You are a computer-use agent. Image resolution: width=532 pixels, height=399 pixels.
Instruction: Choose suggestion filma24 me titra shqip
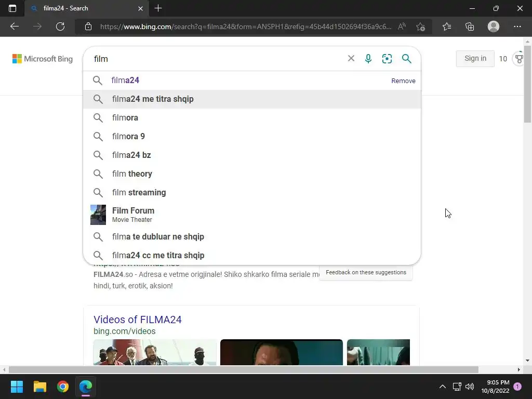252,99
